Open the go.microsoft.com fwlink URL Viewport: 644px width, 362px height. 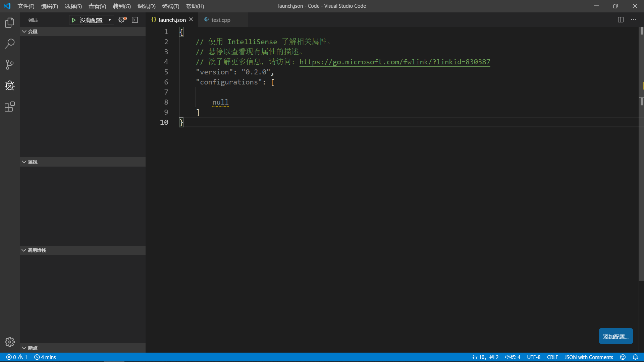[394, 62]
